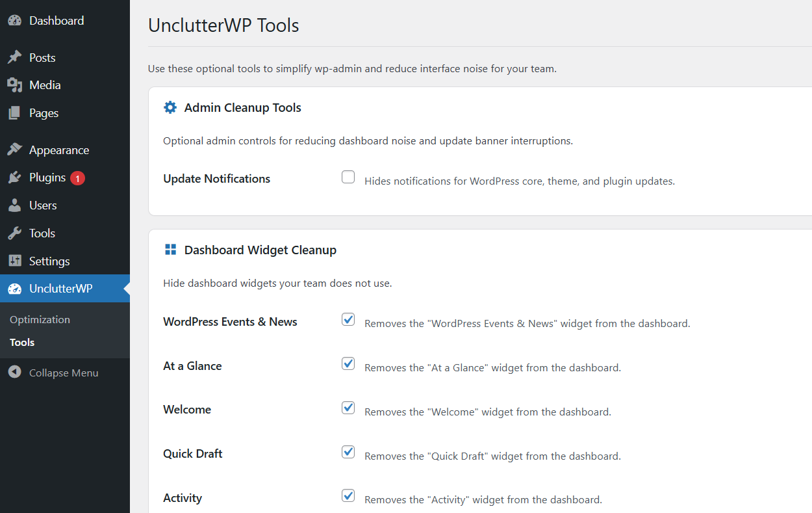Click the Collapse Menu label

tap(64, 373)
